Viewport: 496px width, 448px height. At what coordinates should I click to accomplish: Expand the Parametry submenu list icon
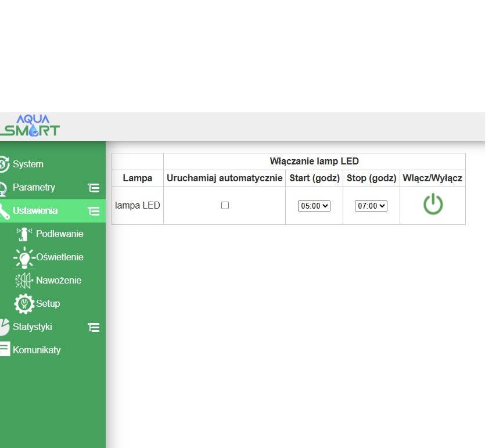pyautogui.click(x=94, y=188)
